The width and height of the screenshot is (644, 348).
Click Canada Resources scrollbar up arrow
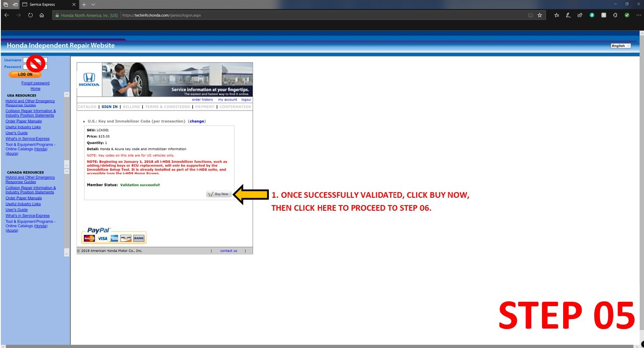pyautogui.click(x=67, y=171)
